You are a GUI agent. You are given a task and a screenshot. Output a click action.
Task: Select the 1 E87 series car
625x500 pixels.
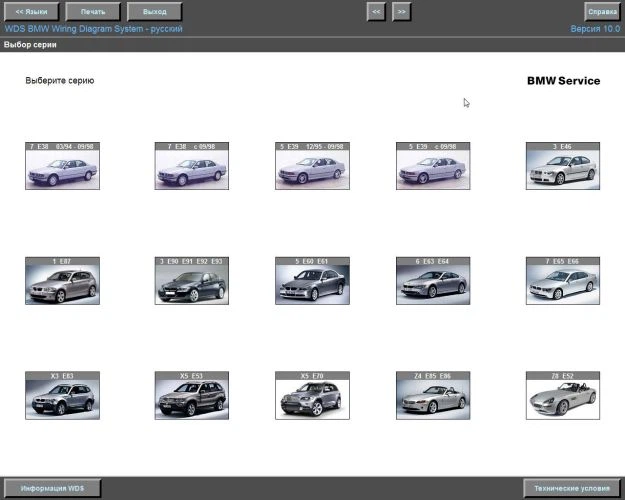point(62,285)
